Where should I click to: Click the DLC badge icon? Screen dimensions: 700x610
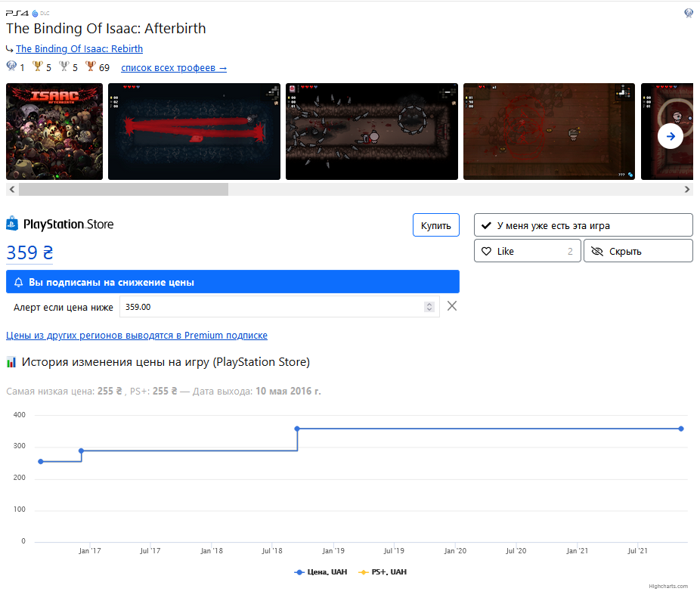(x=41, y=14)
